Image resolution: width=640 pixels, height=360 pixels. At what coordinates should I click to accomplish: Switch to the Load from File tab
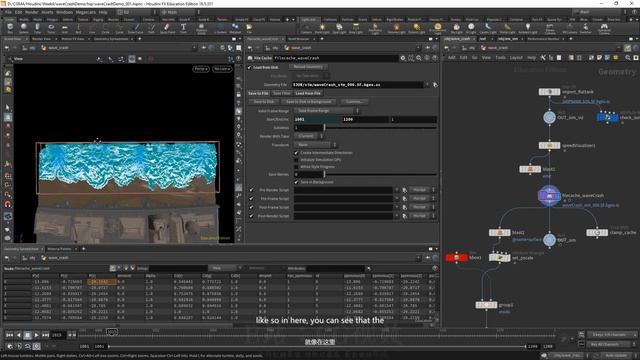308,93
